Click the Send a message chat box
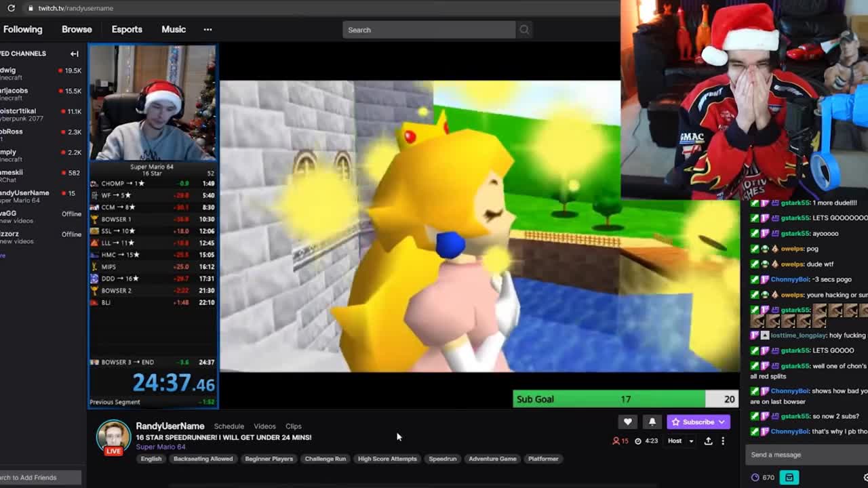 [807, 455]
